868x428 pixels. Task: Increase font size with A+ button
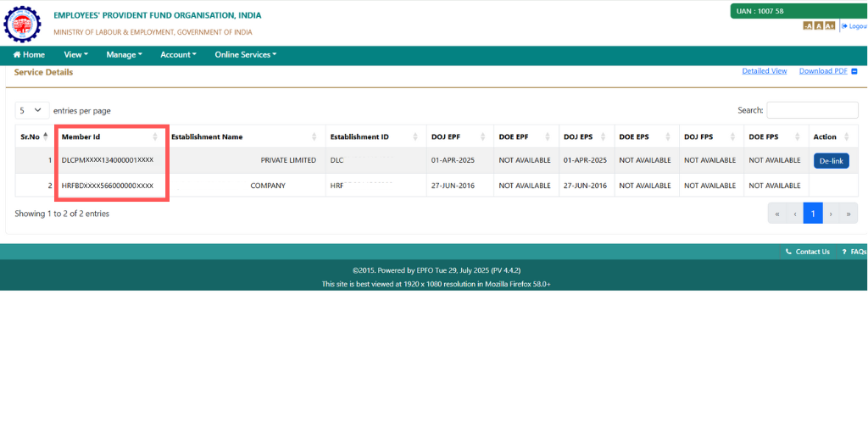830,26
